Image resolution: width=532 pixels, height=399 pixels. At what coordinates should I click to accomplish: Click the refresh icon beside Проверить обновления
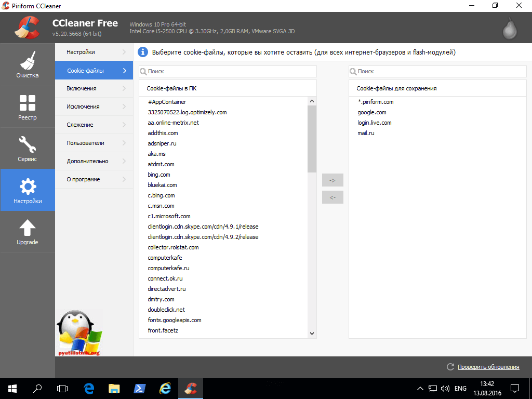[x=450, y=367]
